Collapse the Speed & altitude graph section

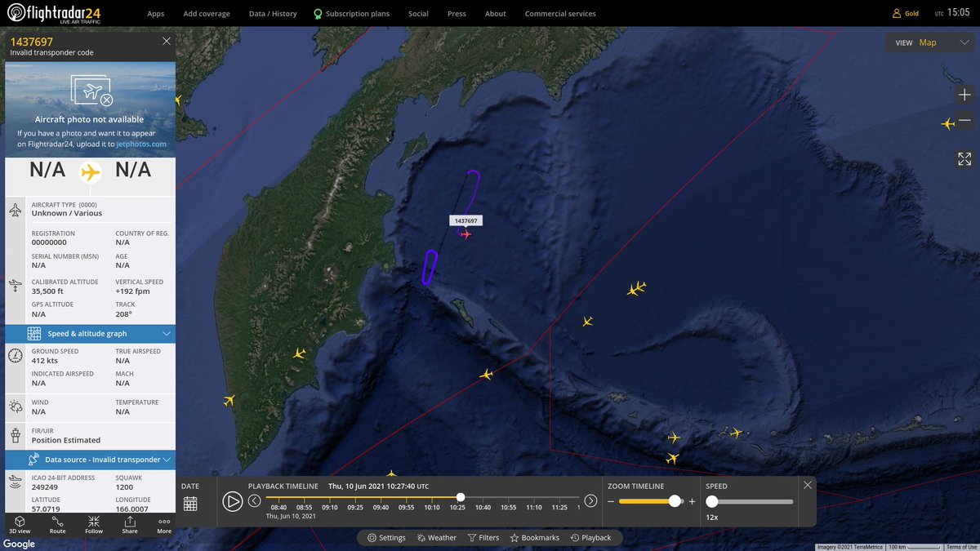[x=167, y=333]
